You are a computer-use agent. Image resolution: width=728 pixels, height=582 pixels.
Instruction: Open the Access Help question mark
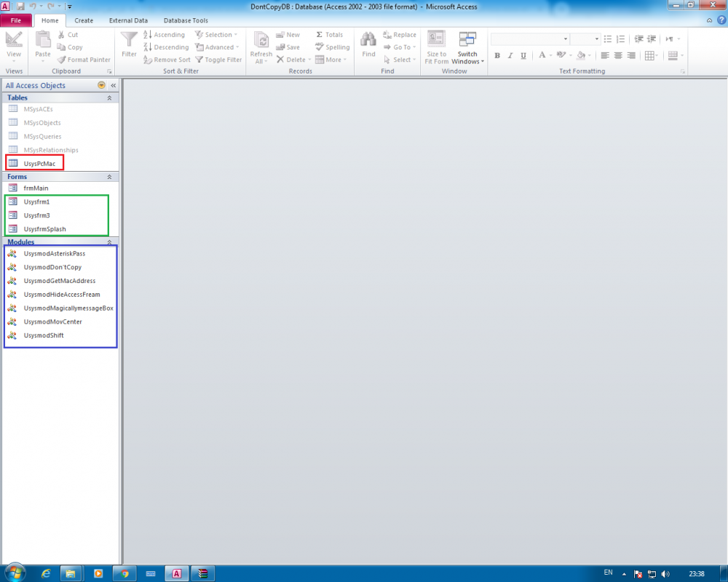[721, 20]
